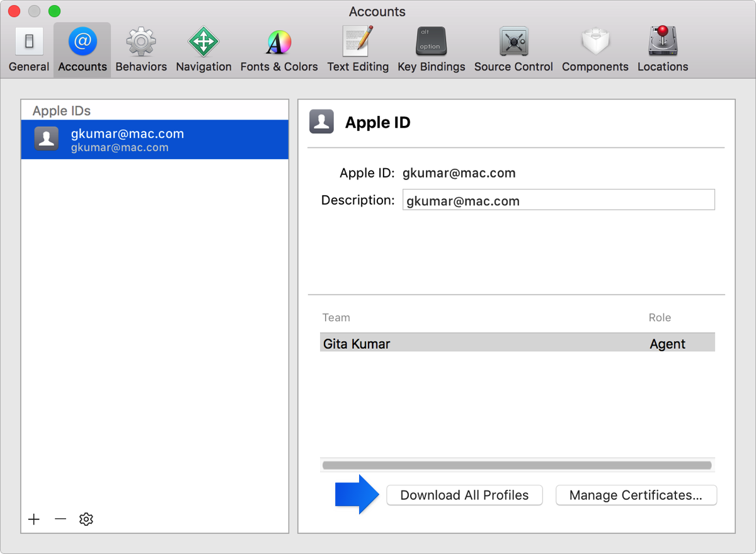The image size is (756, 554).
Task: Click the Apple ID value gkumar@mac.com
Action: [x=459, y=173]
